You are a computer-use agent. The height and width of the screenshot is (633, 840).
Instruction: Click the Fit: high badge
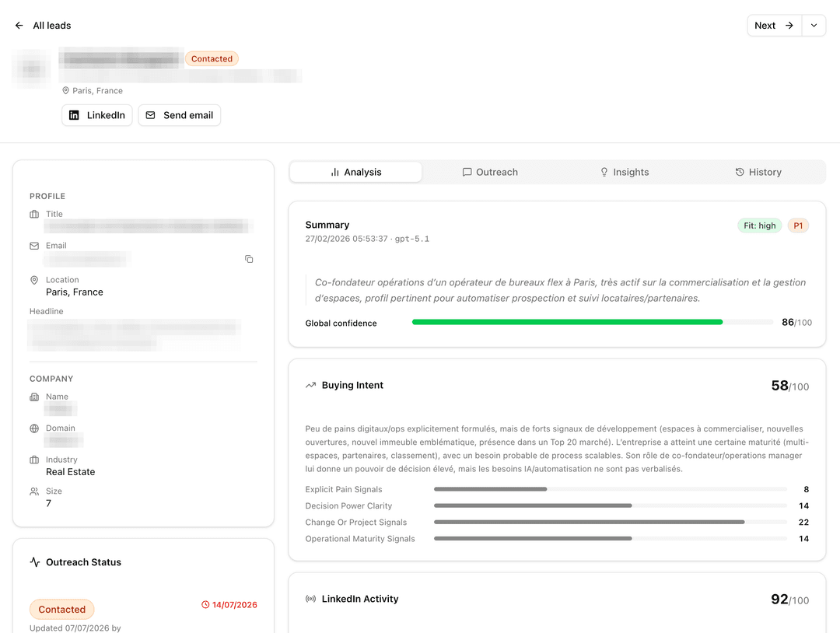[x=760, y=226]
